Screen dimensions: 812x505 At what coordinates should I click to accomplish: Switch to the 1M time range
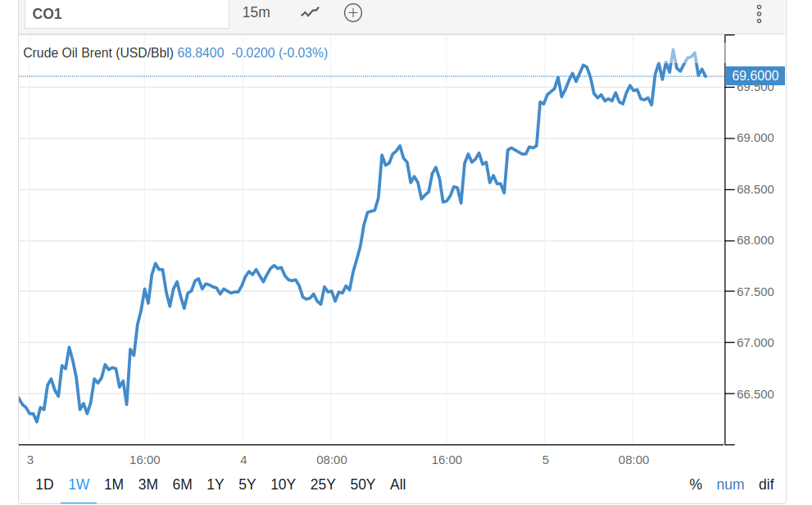point(114,485)
